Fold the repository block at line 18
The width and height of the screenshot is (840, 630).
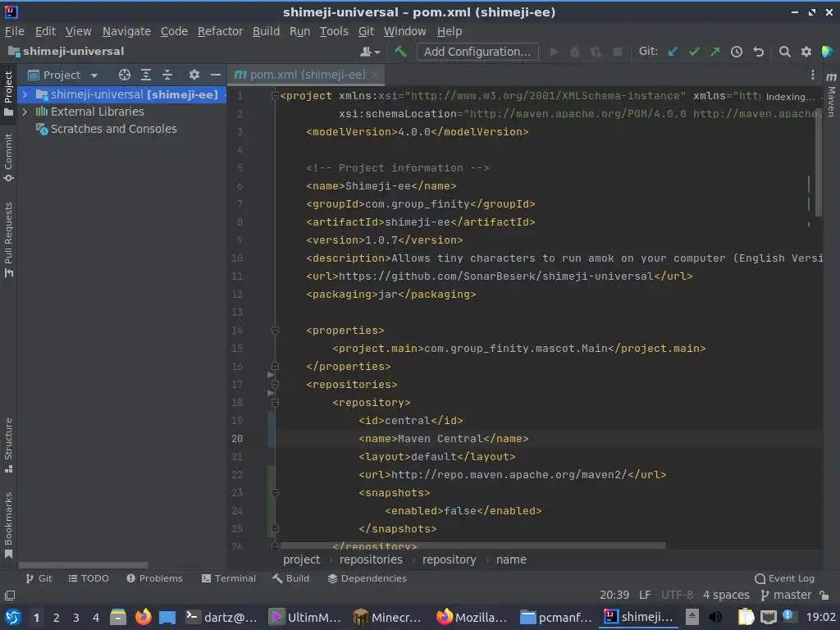pos(275,403)
